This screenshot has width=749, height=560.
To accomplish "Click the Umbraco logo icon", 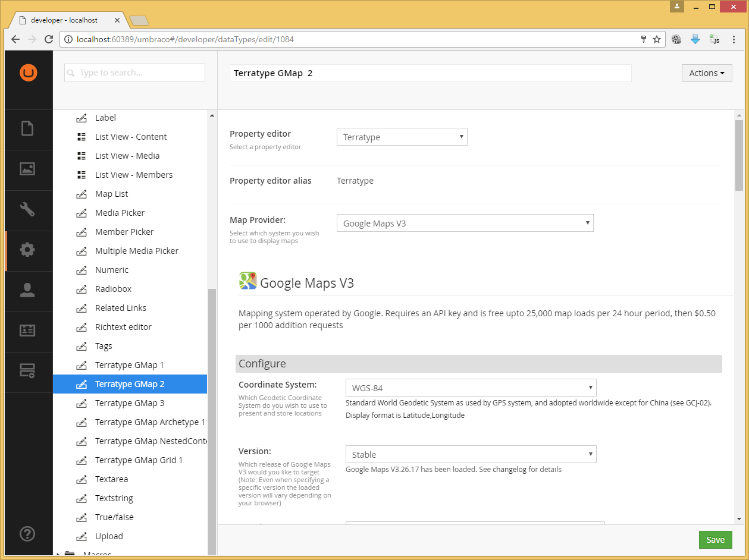I will click(x=28, y=73).
